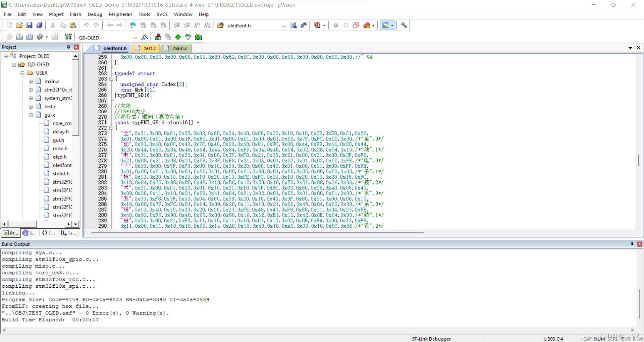Close the Project panel

click(x=76, y=47)
